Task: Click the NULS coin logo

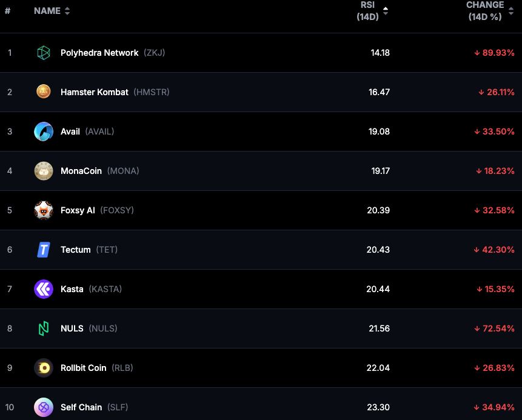Action: (44, 328)
